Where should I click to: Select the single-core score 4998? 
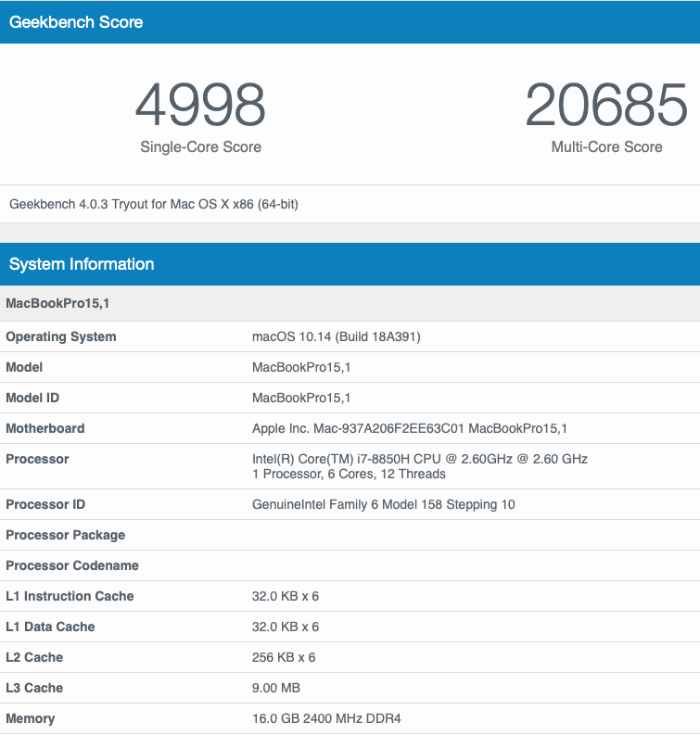[200, 105]
